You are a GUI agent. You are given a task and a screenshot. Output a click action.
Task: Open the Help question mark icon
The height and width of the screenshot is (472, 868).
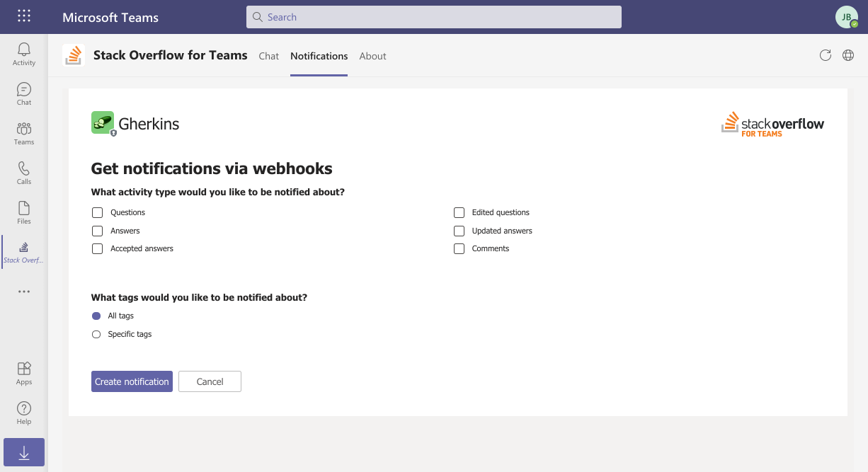tap(24, 413)
